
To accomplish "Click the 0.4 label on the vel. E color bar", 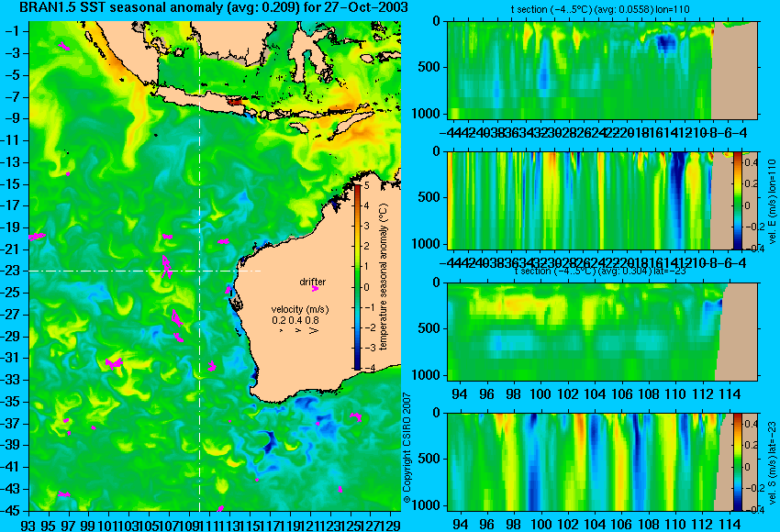I will pyautogui.click(x=752, y=162).
